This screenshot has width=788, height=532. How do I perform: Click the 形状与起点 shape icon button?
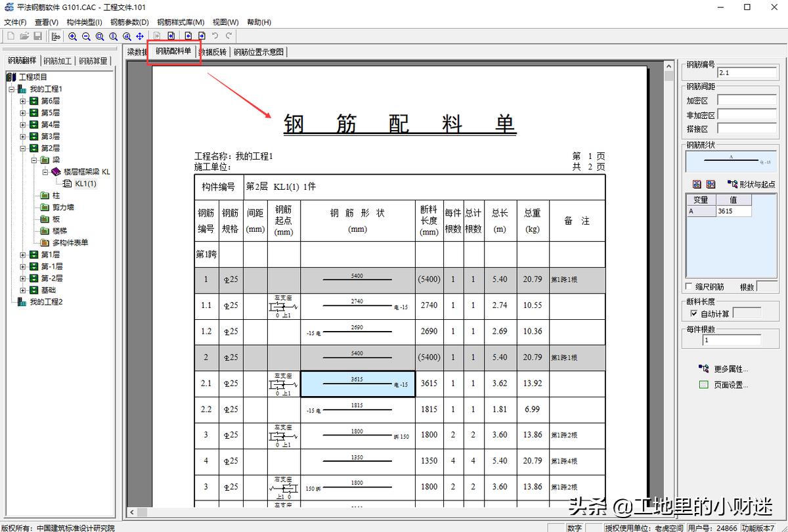point(751,185)
